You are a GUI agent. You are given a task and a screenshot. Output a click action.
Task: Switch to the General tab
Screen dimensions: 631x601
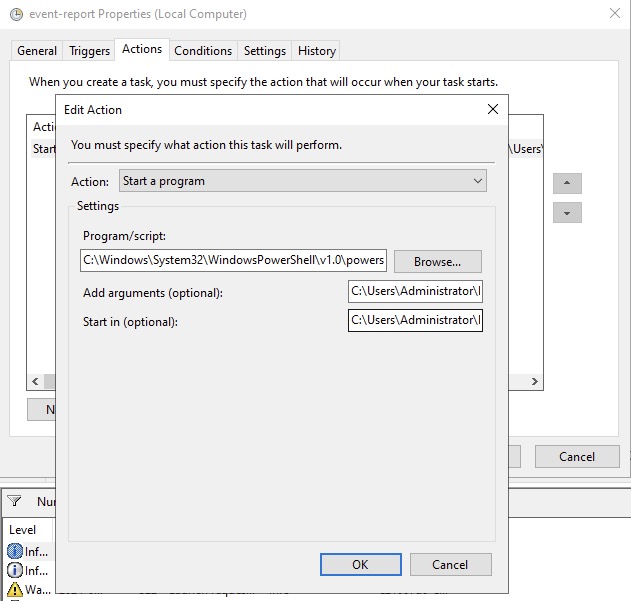(x=37, y=50)
